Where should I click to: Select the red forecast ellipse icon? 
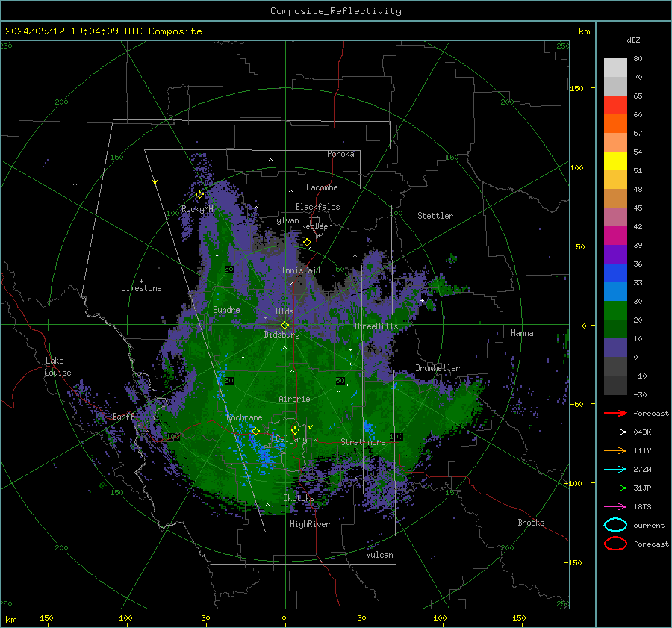coord(615,544)
